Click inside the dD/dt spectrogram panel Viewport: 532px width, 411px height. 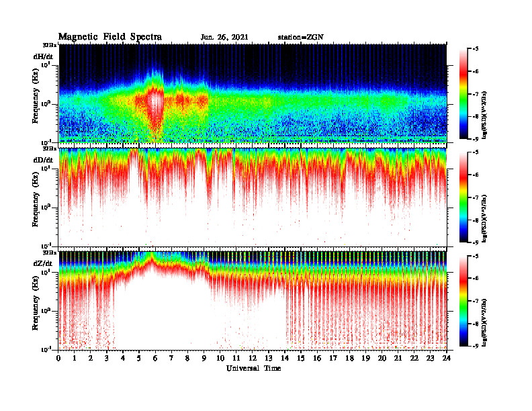253,197
